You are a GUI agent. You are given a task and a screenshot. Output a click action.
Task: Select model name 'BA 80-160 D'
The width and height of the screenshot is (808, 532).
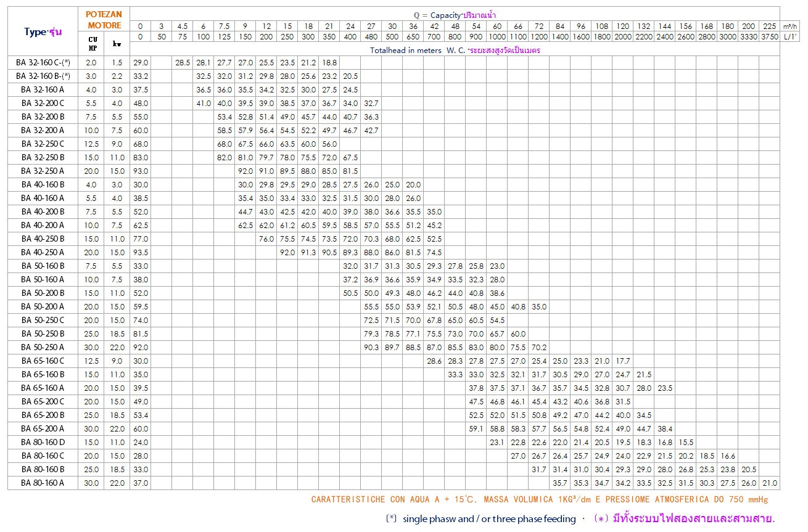pyautogui.click(x=43, y=442)
